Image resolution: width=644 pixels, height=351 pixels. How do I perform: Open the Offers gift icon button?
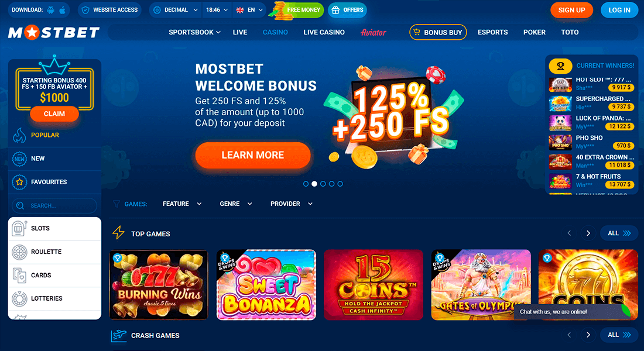coord(335,10)
